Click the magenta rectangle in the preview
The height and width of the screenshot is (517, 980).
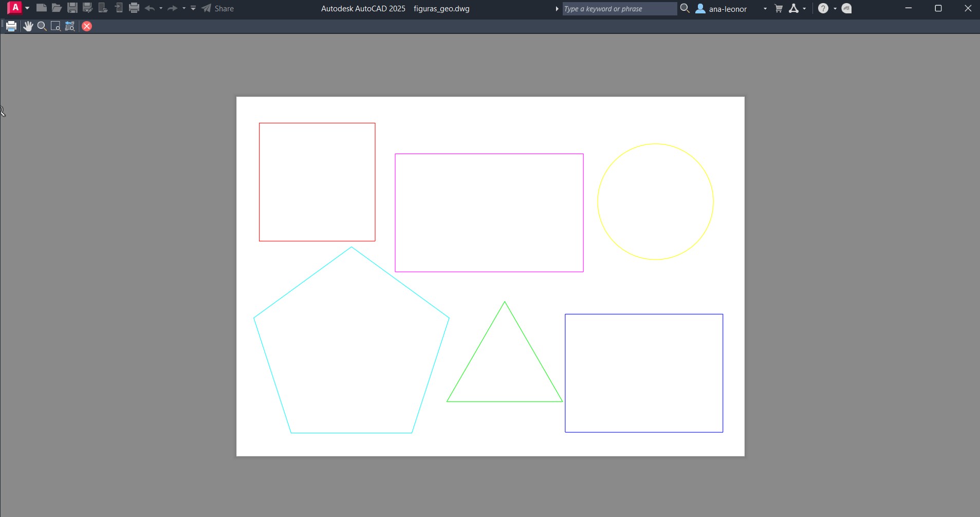pyautogui.click(x=489, y=213)
